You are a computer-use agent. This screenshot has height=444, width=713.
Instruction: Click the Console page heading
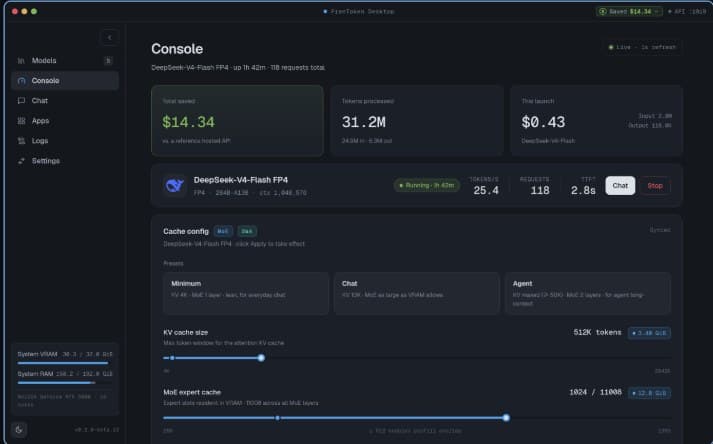click(x=177, y=49)
